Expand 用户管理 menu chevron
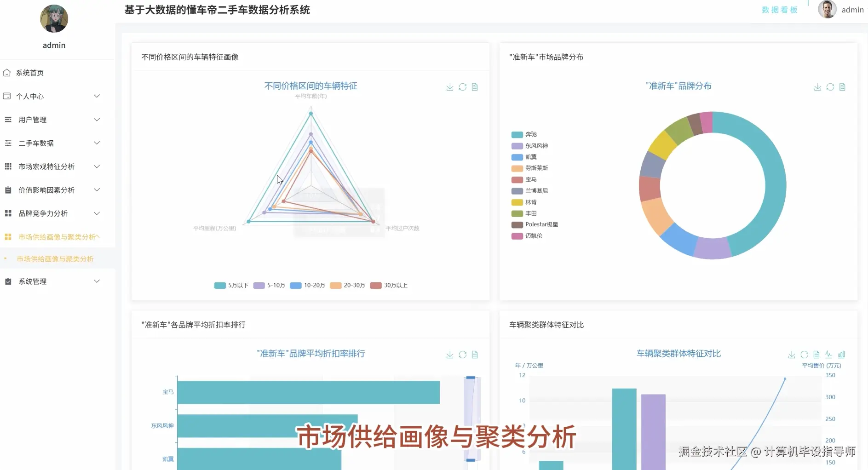868x470 pixels. [x=97, y=120]
